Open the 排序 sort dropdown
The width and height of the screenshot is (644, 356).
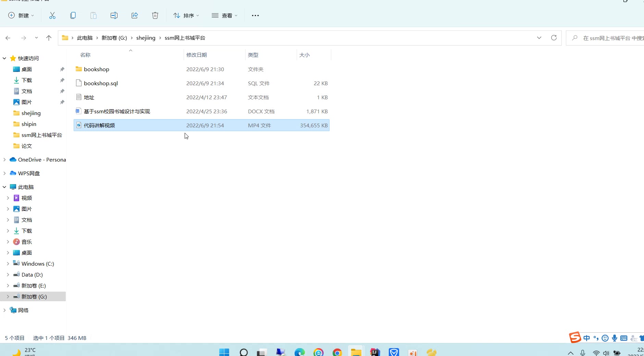click(x=186, y=15)
